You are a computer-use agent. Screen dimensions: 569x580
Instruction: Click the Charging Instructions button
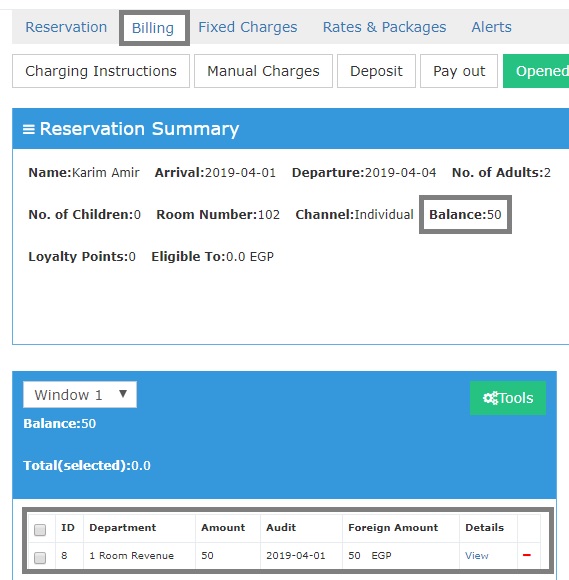pyautogui.click(x=101, y=71)
